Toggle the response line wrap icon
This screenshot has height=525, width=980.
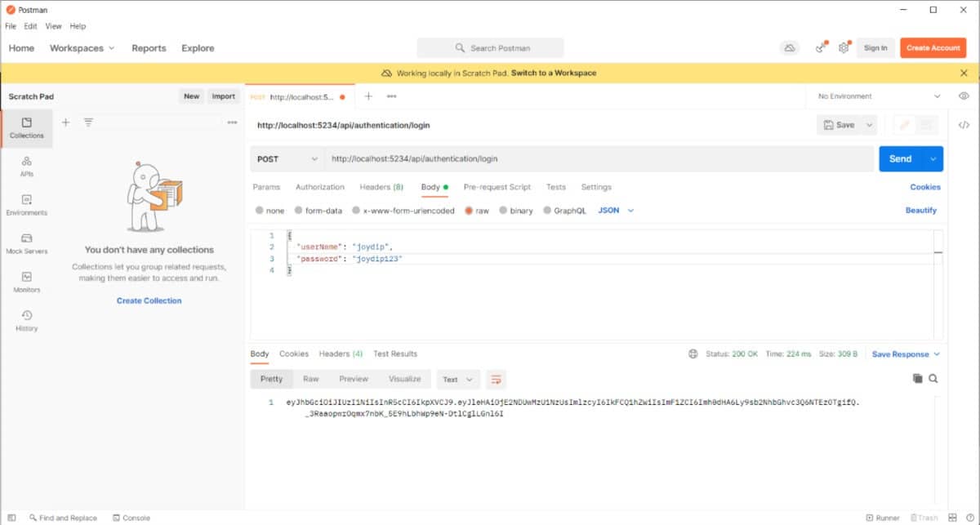click(495, 379)
